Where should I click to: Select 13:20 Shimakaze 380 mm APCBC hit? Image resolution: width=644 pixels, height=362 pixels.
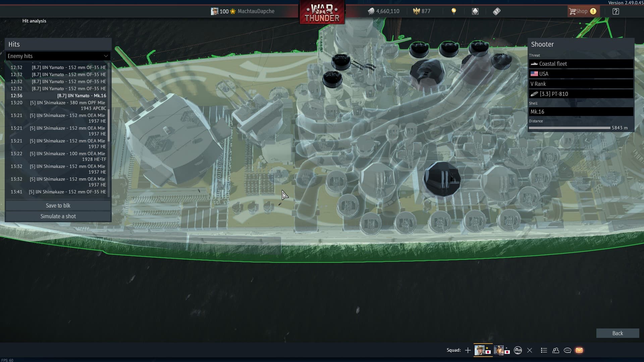(58, 105)
